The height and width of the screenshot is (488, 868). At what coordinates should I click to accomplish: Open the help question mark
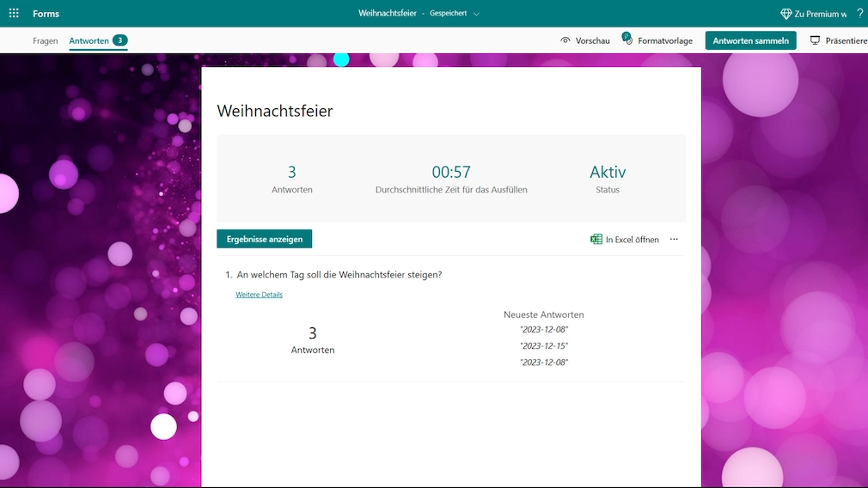[860, 14]
